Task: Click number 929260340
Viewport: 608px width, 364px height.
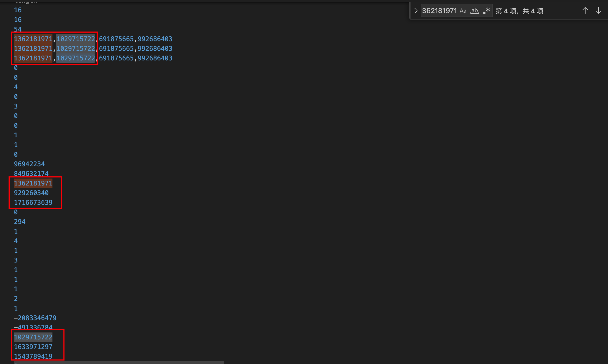Action: coord(31,193)
